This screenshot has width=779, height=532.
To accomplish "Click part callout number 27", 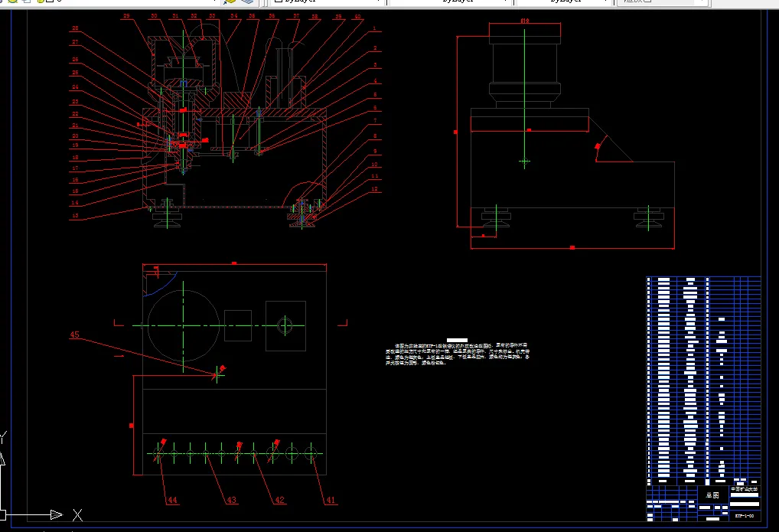I will [x=75, y=42].
